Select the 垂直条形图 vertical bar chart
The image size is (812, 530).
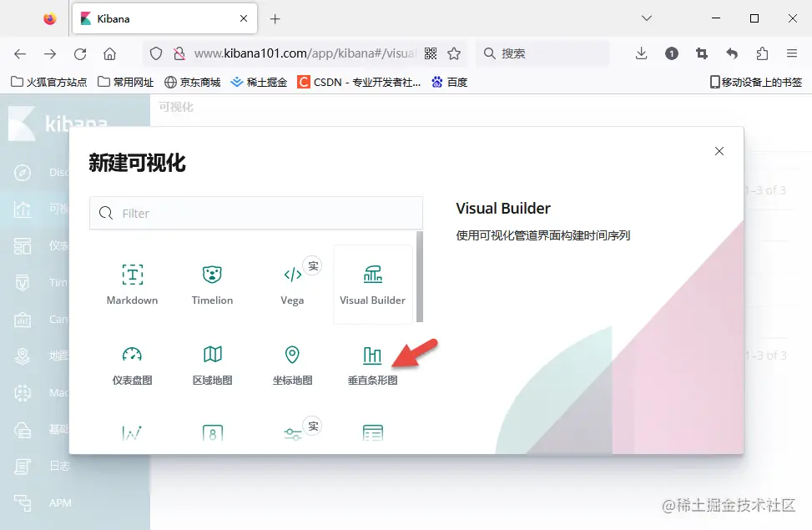372,365
